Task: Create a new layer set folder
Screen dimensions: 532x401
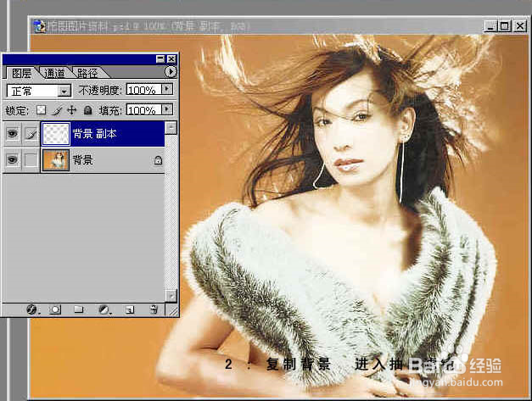Action: 79,309
